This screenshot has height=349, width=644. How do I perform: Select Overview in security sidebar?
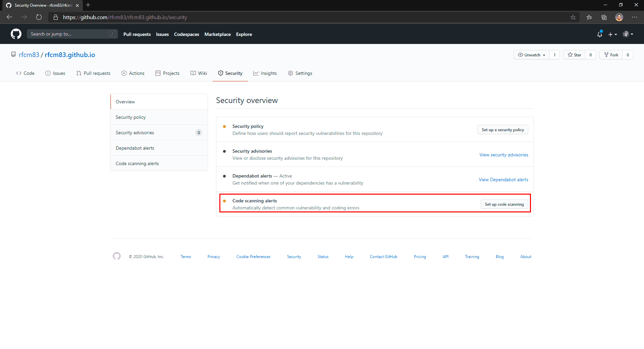[x=159, y=102]
